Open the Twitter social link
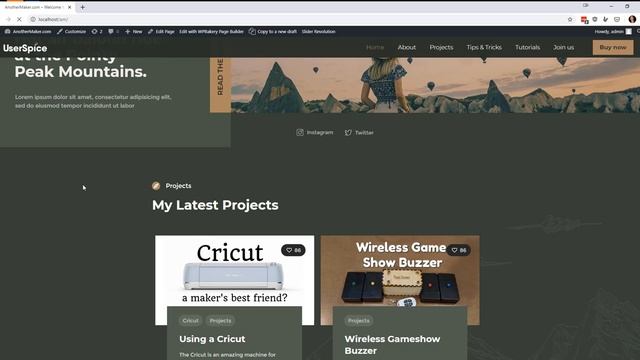 click(x=359, y=132)
